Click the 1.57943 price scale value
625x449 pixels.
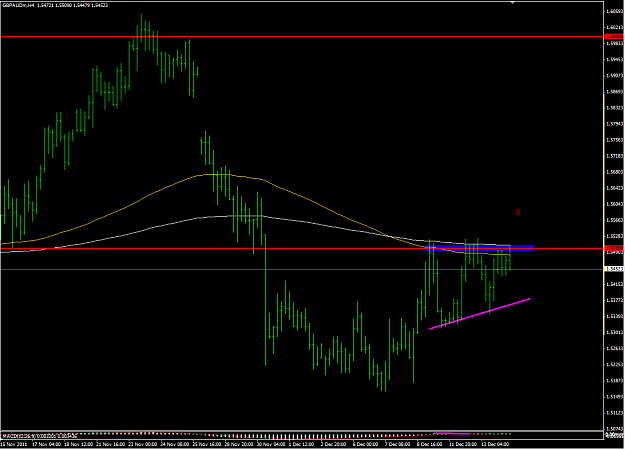[x=614, y=124]
